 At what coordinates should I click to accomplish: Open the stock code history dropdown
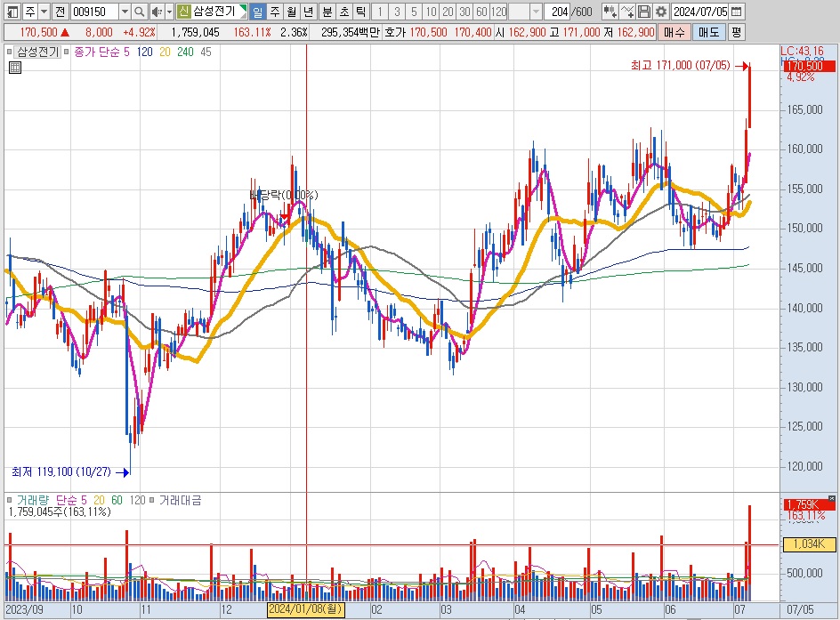pyautogui.click(x=125, y=12)
